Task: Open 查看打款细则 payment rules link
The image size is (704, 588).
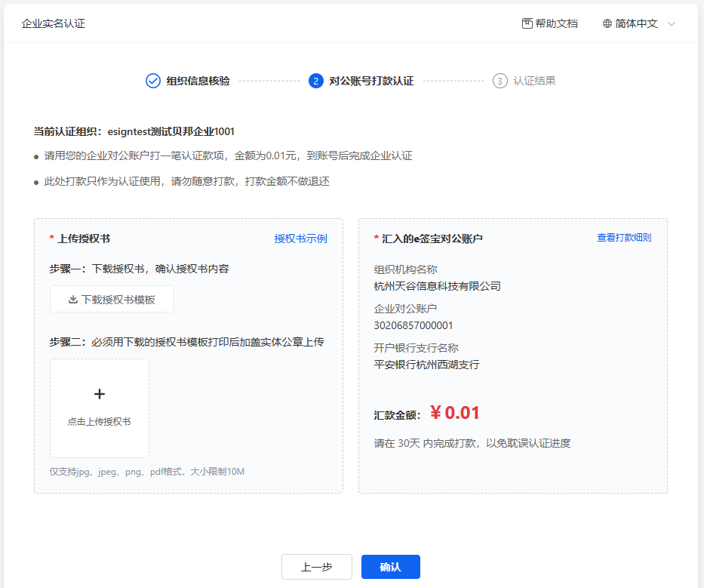Action: tap(624, 238)
